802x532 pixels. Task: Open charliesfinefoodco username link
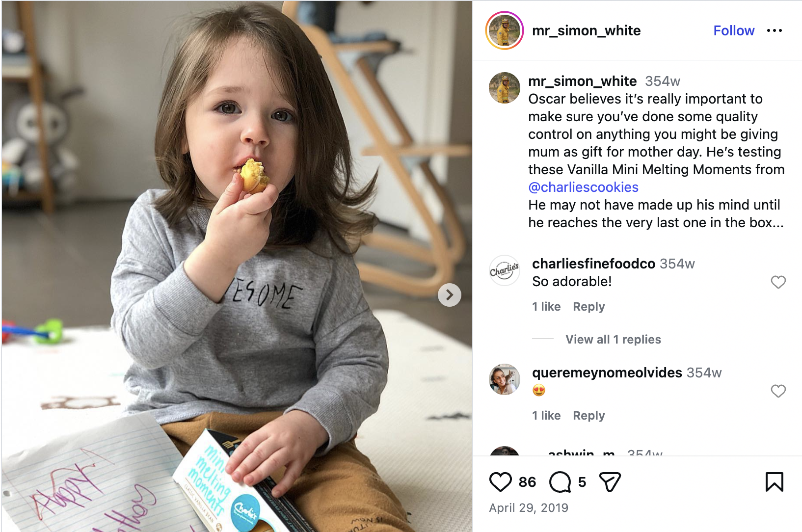point(593,264)
